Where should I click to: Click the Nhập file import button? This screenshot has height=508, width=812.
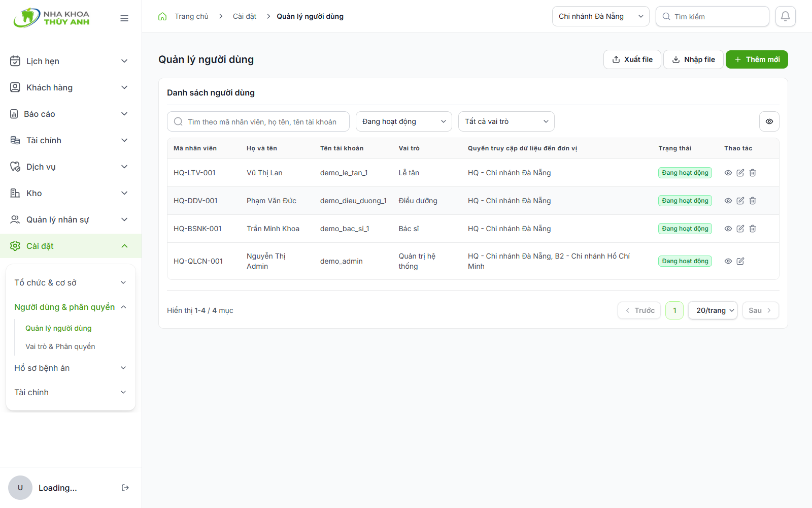click(x=693, y=59)
